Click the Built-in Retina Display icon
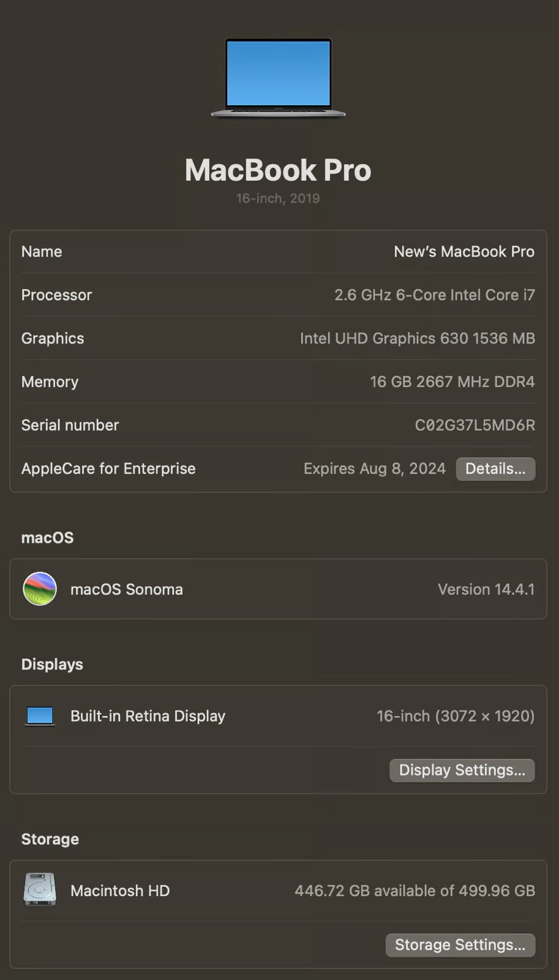 pos(40,716)
